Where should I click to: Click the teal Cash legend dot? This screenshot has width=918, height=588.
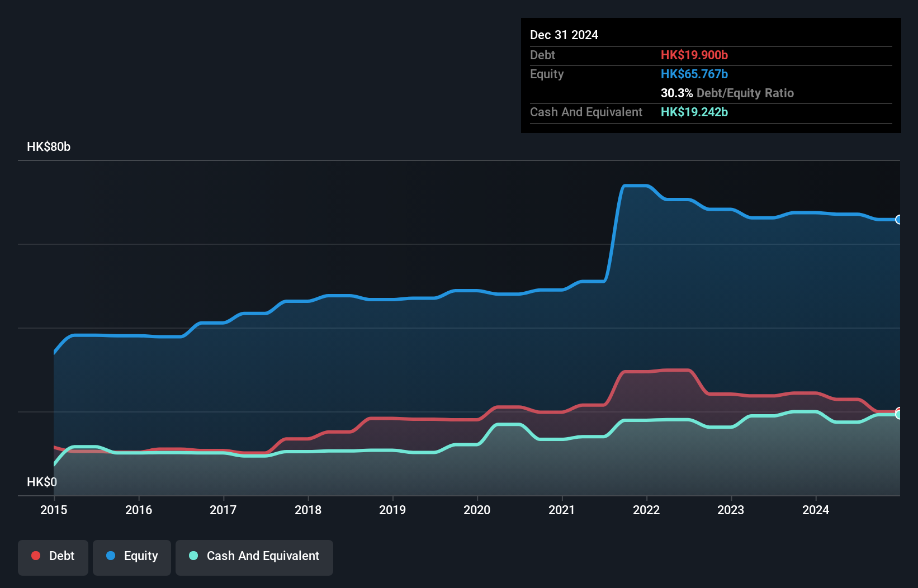click(193, 556)
